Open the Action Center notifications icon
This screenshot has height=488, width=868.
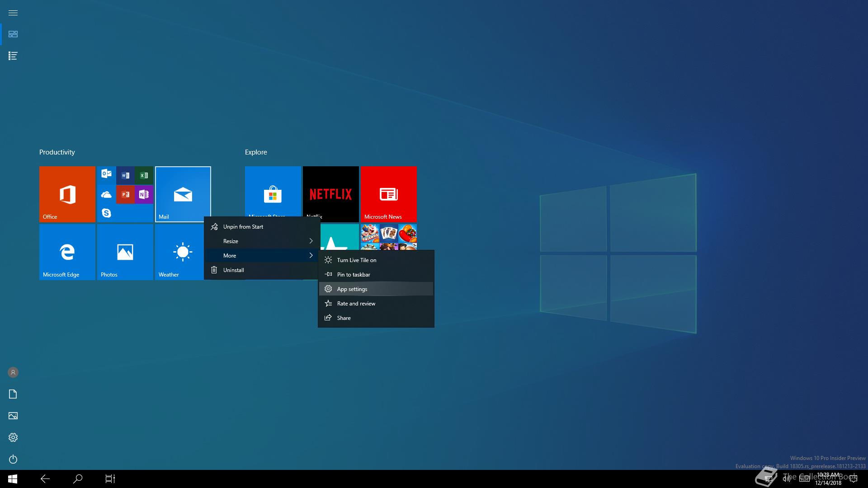pyautogui.click(x=854, y=479)
